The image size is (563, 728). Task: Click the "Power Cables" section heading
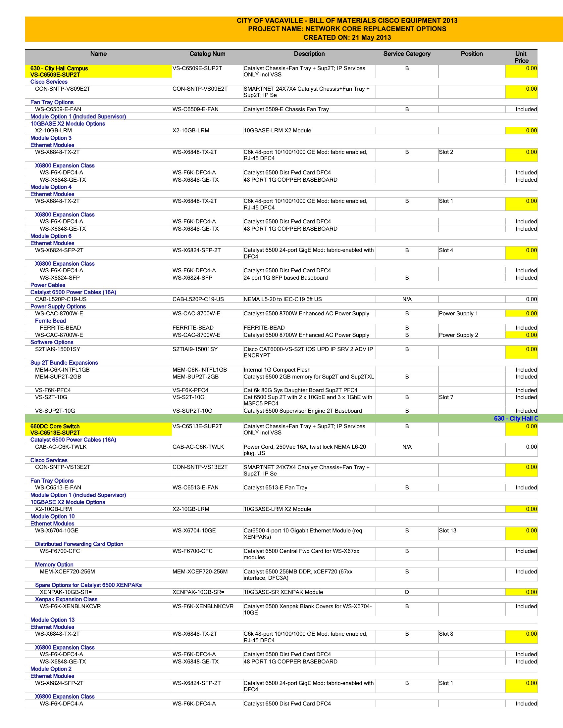(48, 285)
